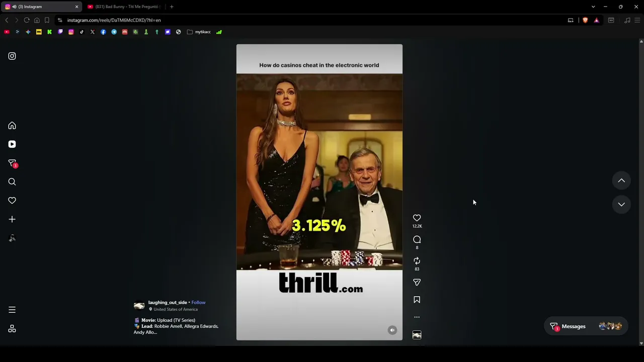Open the United States of America location

click(x=176, y=309)
